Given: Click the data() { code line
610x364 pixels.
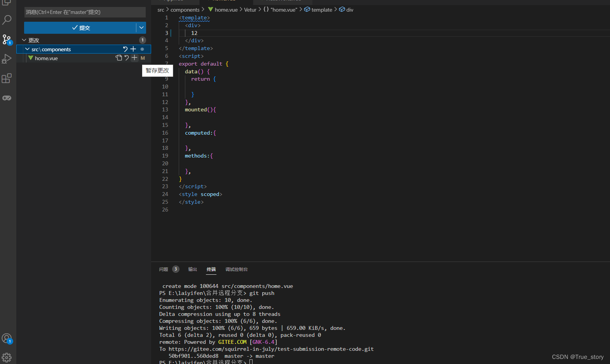Looking at the screenshot, I should pos(197,71).
